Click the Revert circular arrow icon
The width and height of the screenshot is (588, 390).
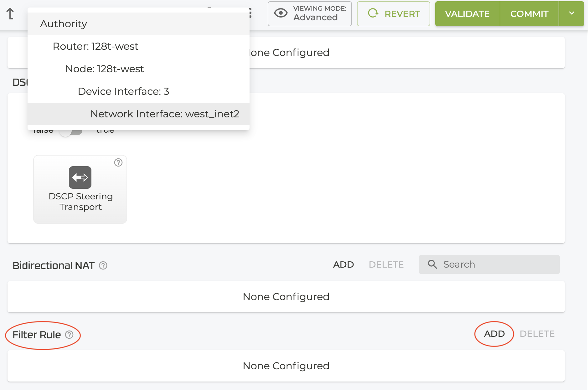[x=373, y=13]
